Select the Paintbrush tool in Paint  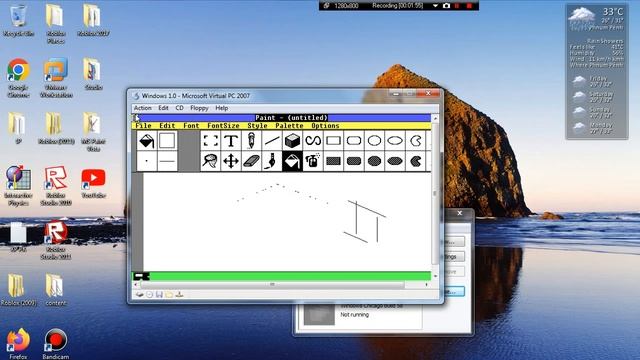pyautogui.click(x=272, y=161)
